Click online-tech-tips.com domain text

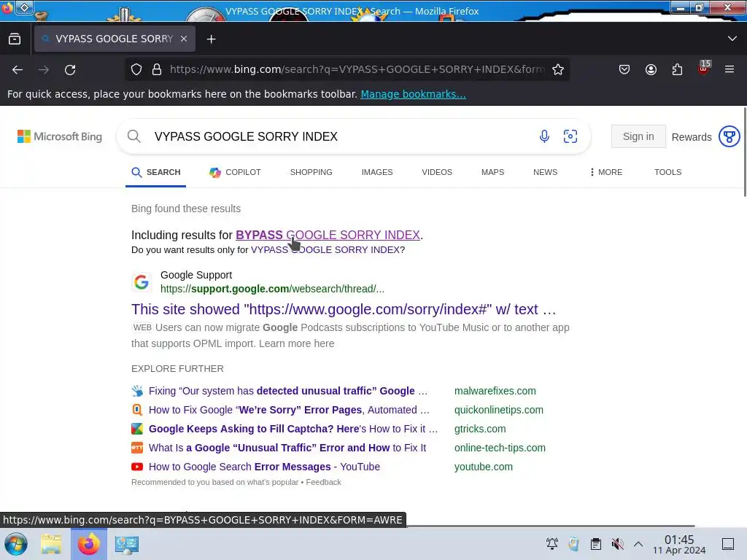[x=500, y=448]
